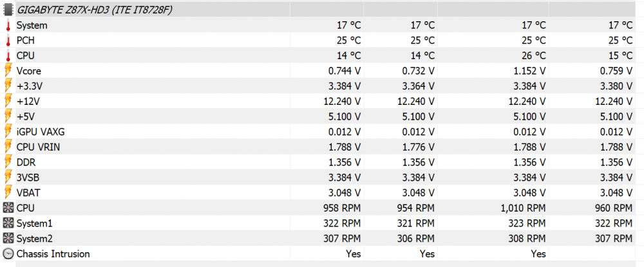Click the VBAT row label

coord(28,192)
